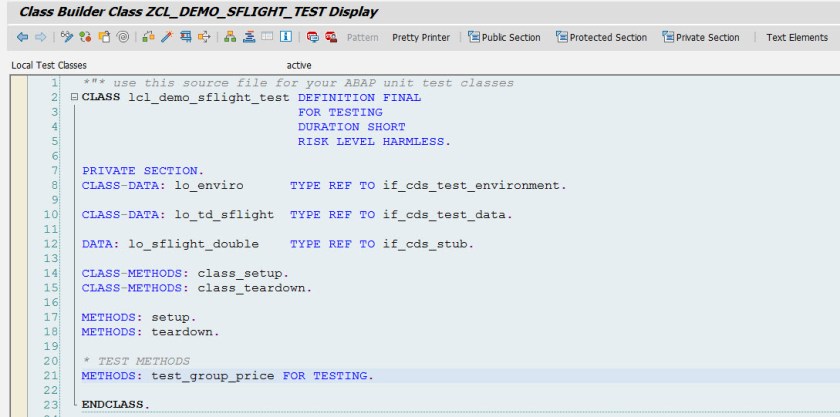This screenshot has height=417, width=840.
Task: Click 'FOR TESTING' on line 3
Action: pyautogui.click(x=340, y=113)
